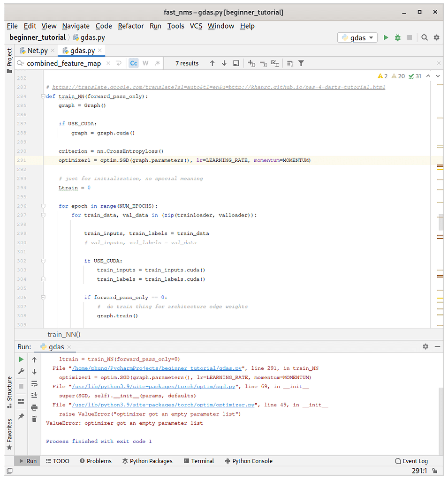
Task: Print the run console output
Action: [x=34, y=407]
